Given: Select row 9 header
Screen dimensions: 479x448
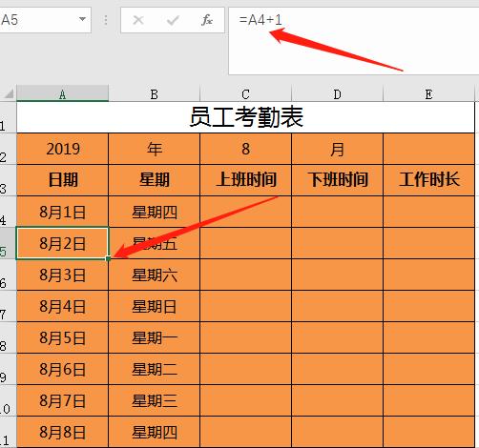Looking at the screenshot, I should coord(8,369).
